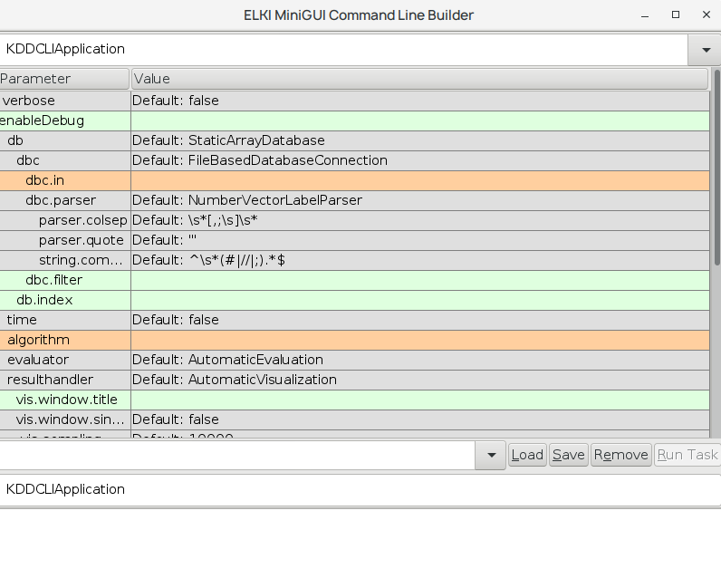
Task: Click the Parameter column header
Action: pos(63,79)
